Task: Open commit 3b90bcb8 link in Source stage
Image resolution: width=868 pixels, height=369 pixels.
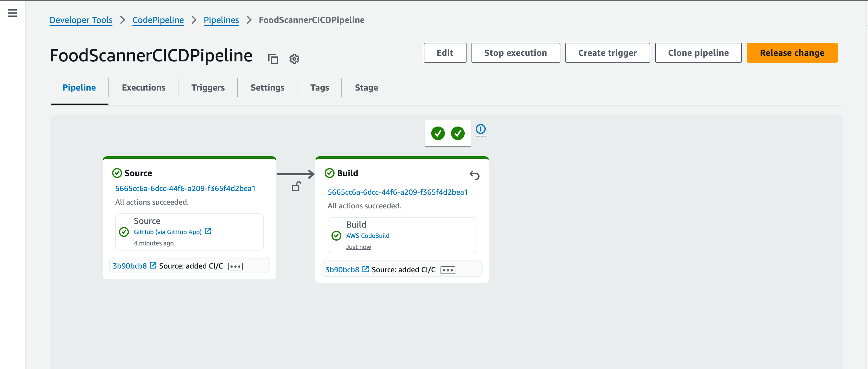Action: (130, 266)
